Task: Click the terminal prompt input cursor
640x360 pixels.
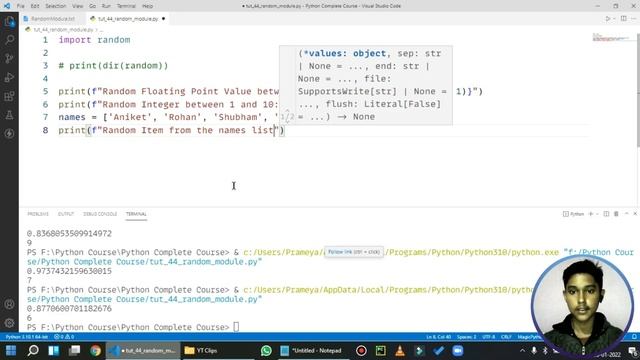Action: 236,327
